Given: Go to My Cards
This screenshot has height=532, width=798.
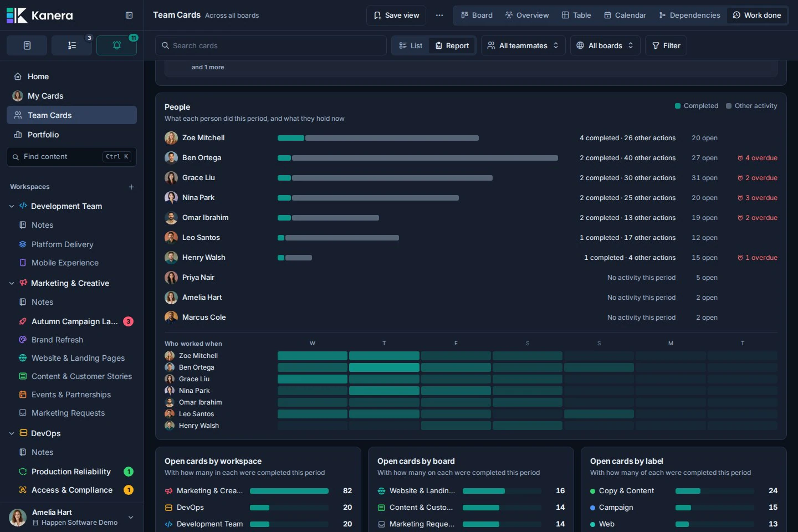Looking at the screenshot, I should (x=71, y=96).
